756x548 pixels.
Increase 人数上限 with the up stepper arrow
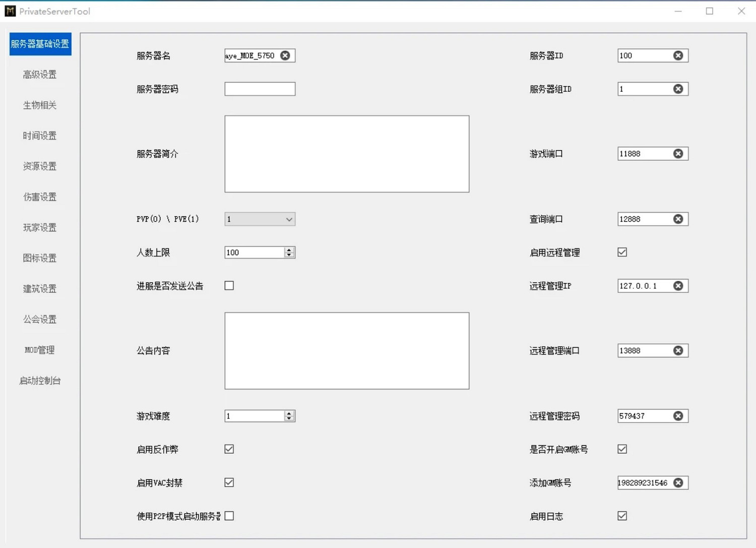pos(288,250)
